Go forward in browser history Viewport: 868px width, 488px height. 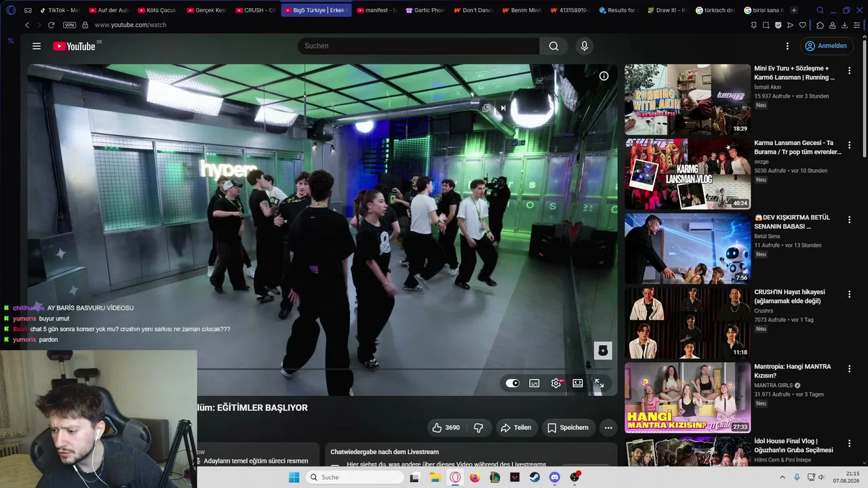pyautogui.click(x=39, y=25)
